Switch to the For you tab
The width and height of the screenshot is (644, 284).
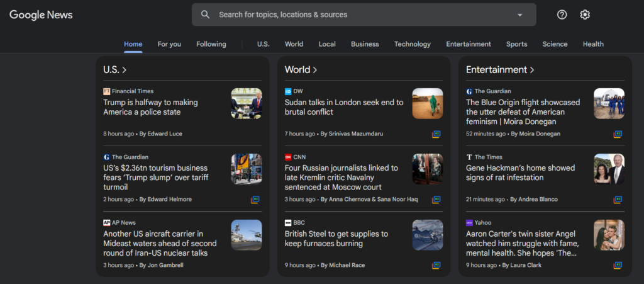pyautogui.click(x=169, y=44)
